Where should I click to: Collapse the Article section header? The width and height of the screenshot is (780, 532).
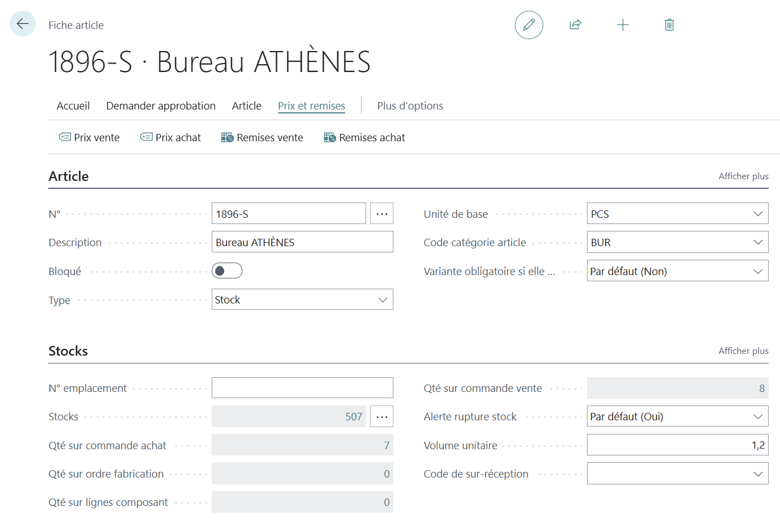coord(69,176)
